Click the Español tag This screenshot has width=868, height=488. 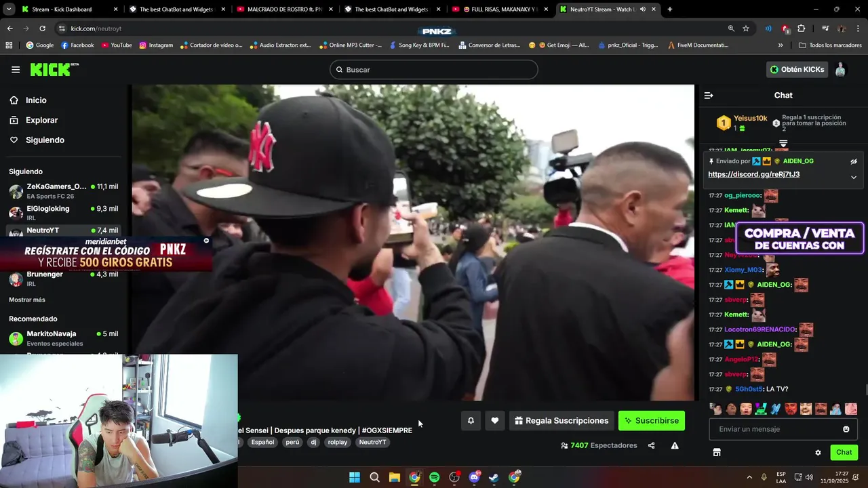click(262, 442)
